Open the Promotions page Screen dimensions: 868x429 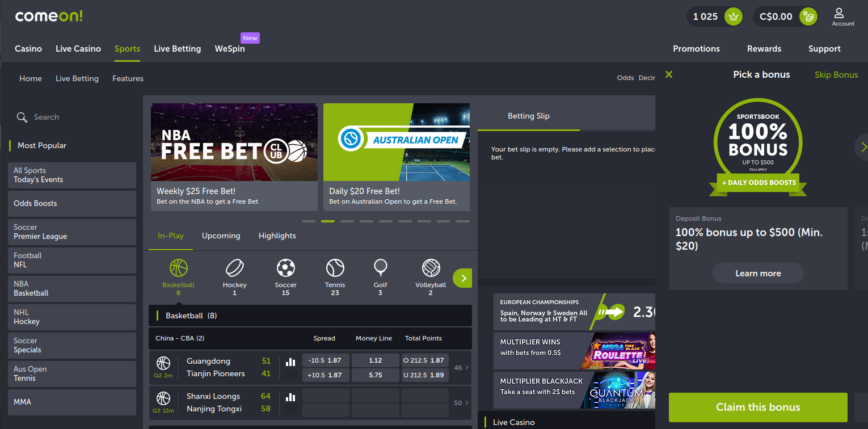696,49
